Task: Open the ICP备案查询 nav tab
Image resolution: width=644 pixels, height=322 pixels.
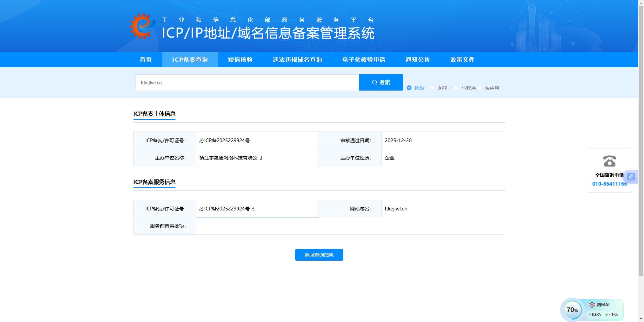Action: [190, 60]
